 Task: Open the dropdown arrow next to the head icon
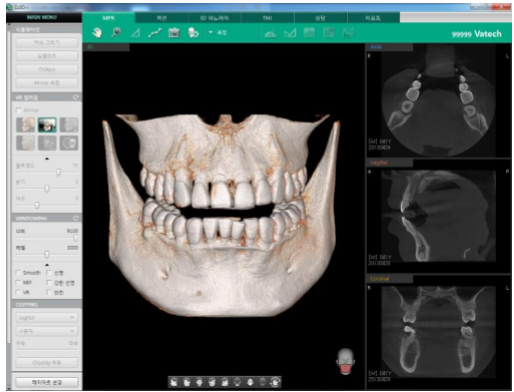point(210,32)
